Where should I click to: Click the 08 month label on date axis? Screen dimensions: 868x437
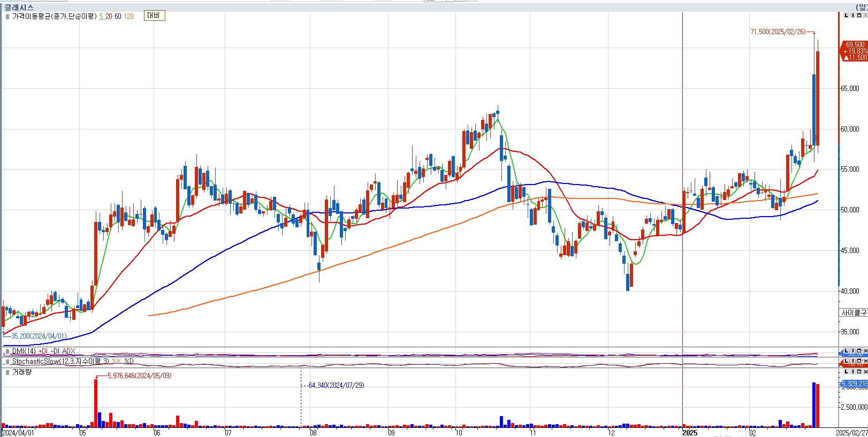click(314, 433)
